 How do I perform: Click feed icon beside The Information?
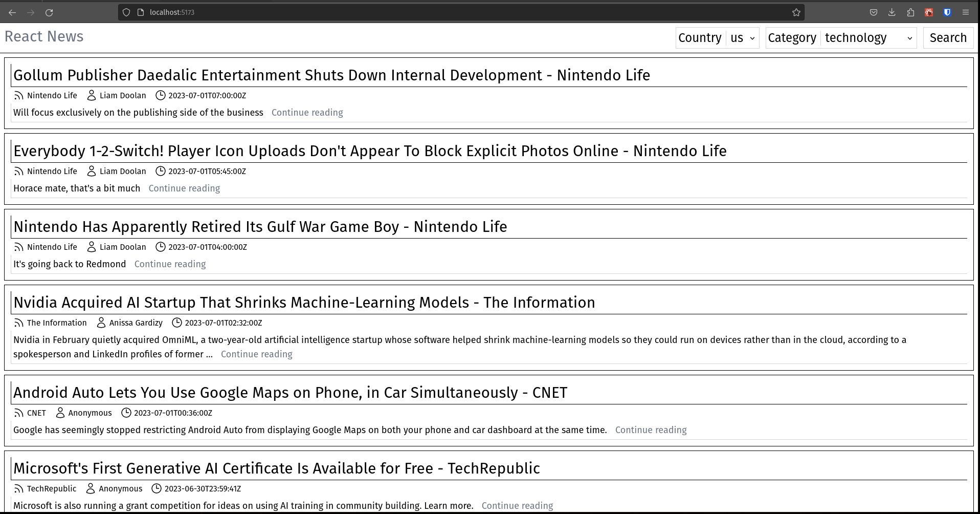[19, 323]
